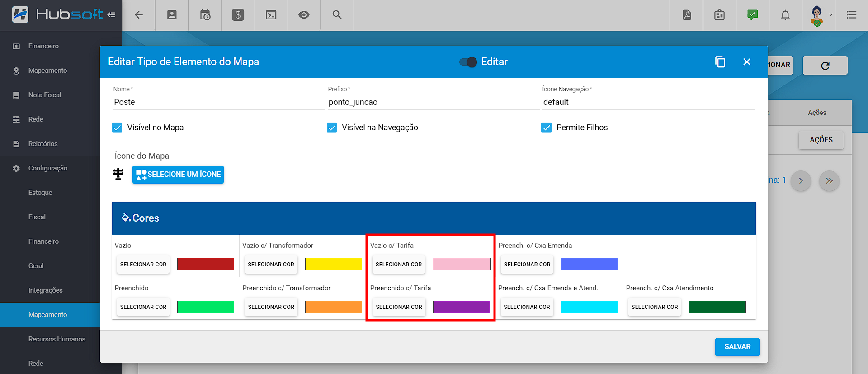Uncheck Visível no Mapa
This screenshot has width=868, height=374.
[117, 128]
